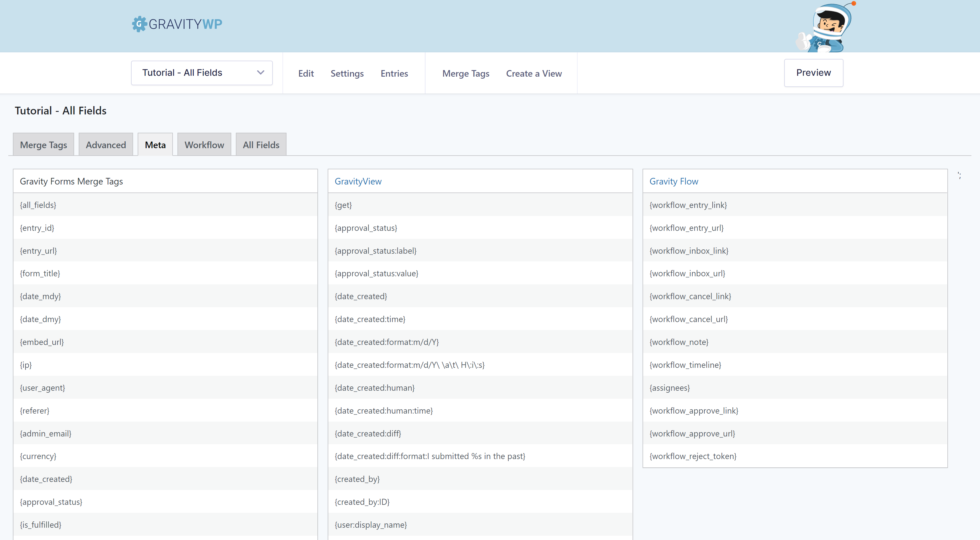The image size is (980, 540).
Task: Click the {is_fulfilled} merge tag
Action: point(41,524)
